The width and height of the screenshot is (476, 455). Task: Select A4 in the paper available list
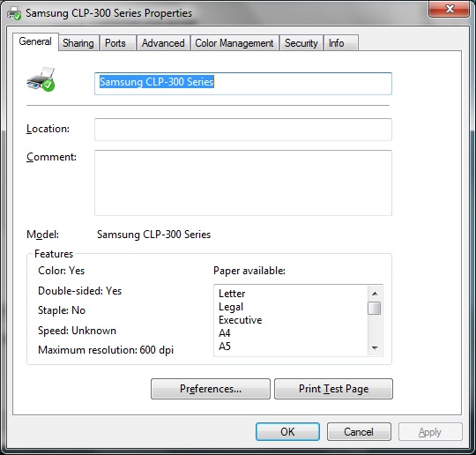[x=225, y=333]
